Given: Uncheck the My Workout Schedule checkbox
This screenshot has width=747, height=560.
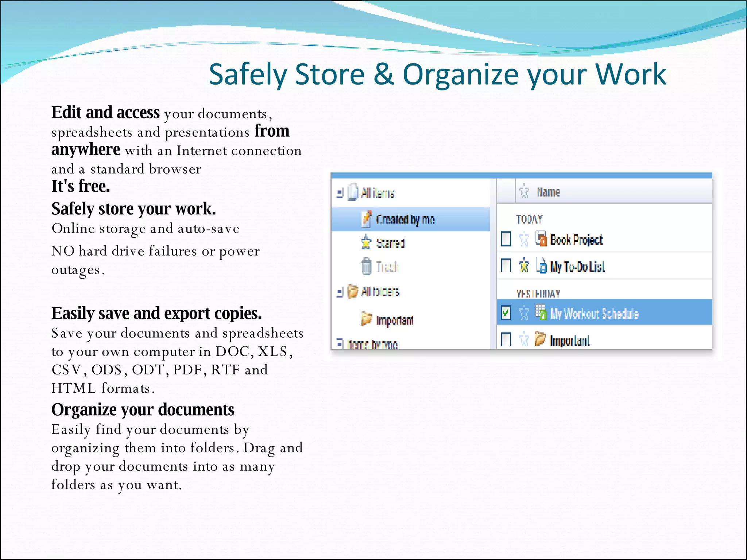Looking at the screenshot, I should pos(506,313).
